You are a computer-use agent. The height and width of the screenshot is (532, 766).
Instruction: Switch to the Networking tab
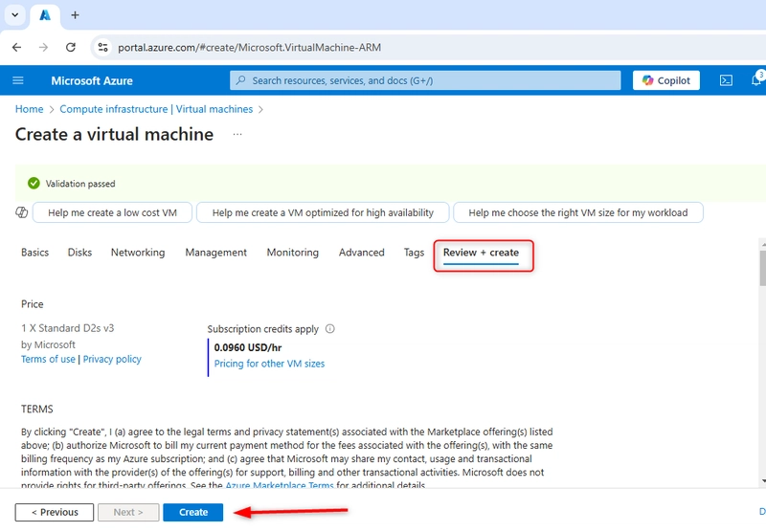(138, 253)
